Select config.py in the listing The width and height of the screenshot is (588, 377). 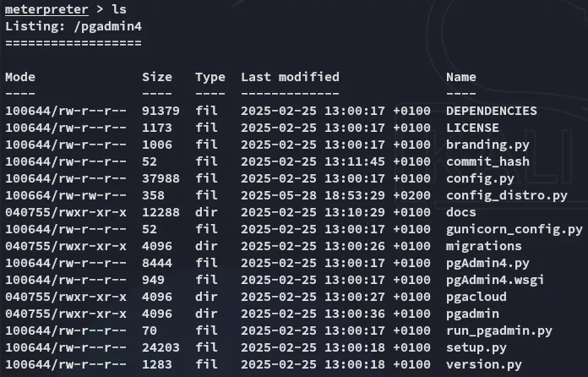(x=476, y=178)
